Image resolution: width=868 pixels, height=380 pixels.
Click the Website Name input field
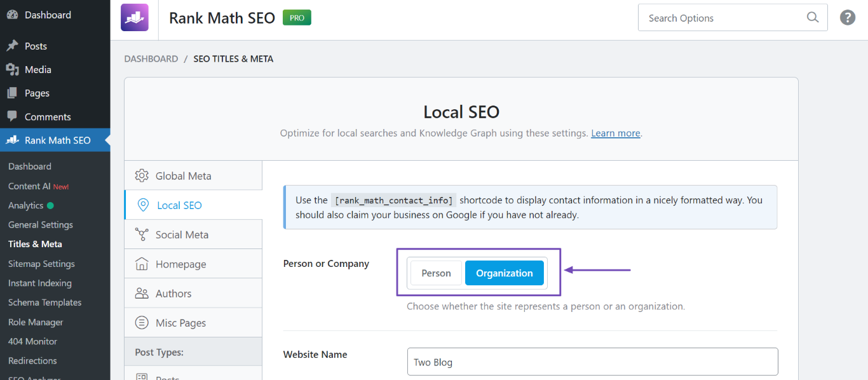tap(593, 362)
